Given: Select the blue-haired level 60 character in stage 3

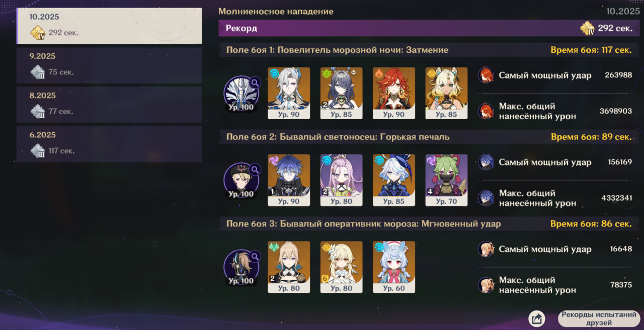Looking at the screenshot, I should (x=394, y=267).
